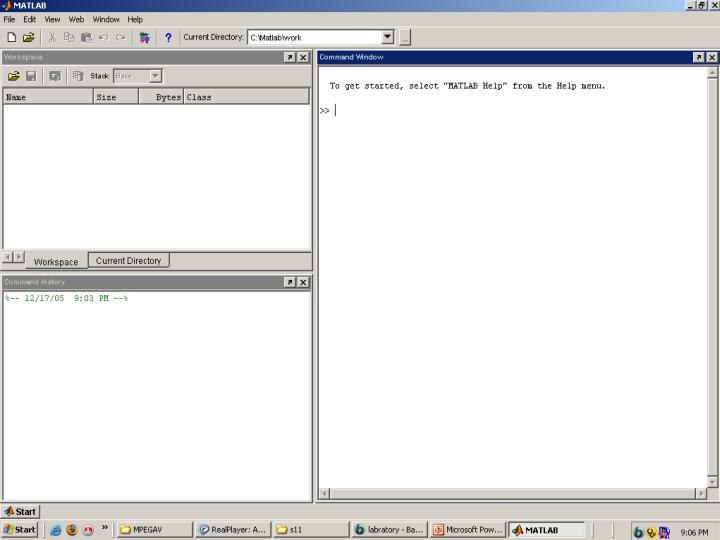Launch Internet Explorer from the quick launch
Image resolution: width=720 pixels, height=540 pixels.
click(x=56, y=530)
